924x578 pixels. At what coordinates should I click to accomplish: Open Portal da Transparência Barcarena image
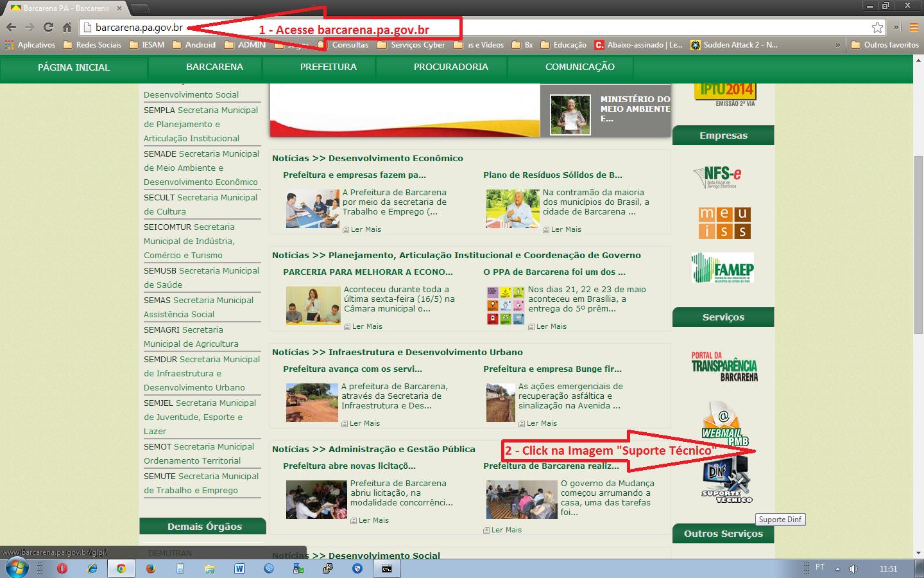point(724,367)
